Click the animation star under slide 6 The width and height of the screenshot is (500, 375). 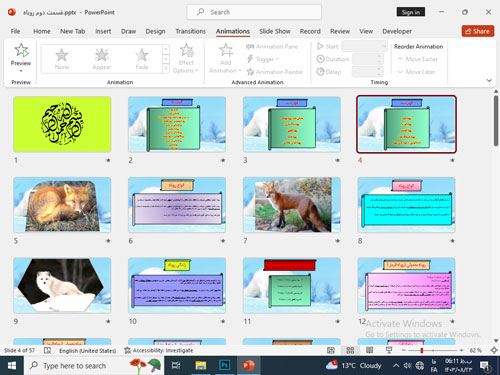click(x=223, y=241)
